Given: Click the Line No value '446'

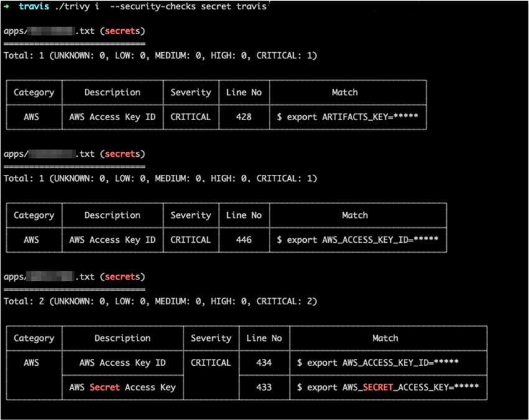Looking at the screenshot, I should pyautogui.click(x=243, y=240).
